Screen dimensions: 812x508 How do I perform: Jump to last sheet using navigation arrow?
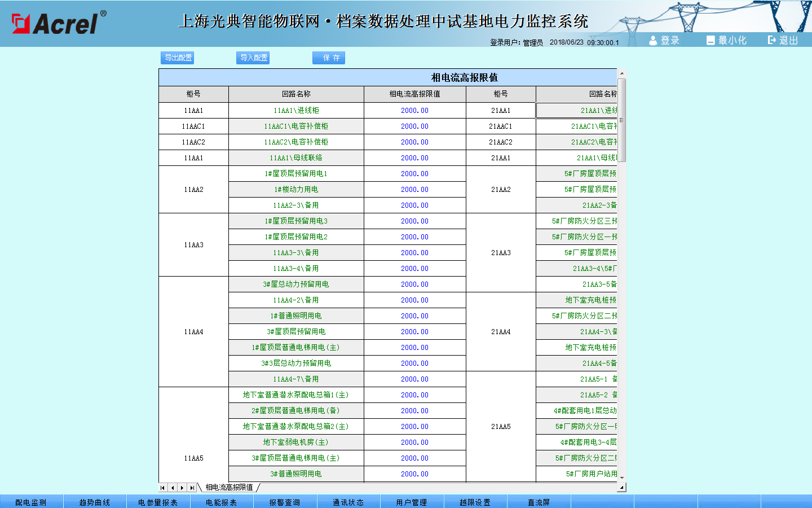pos(192,488)
